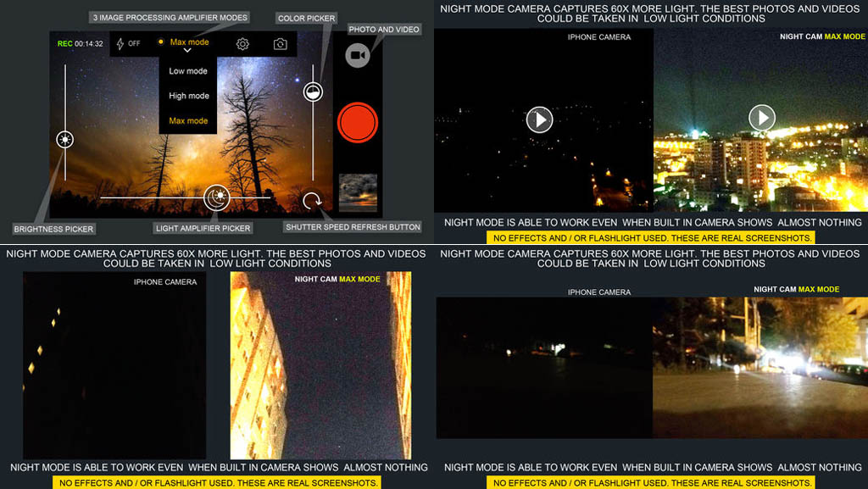
Task: Click the shutter speed refresh button
Action: (313, 201)
